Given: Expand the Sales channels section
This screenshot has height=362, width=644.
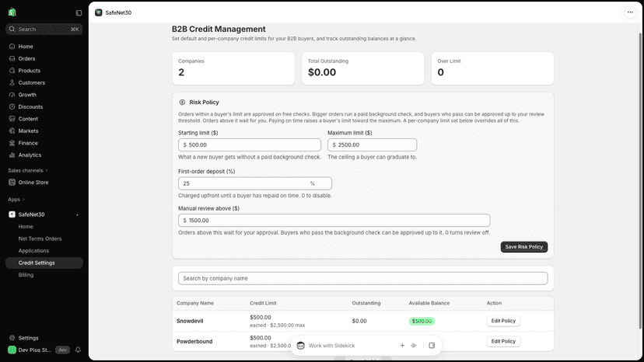Looking at the screenshot, I should (27, 170).
